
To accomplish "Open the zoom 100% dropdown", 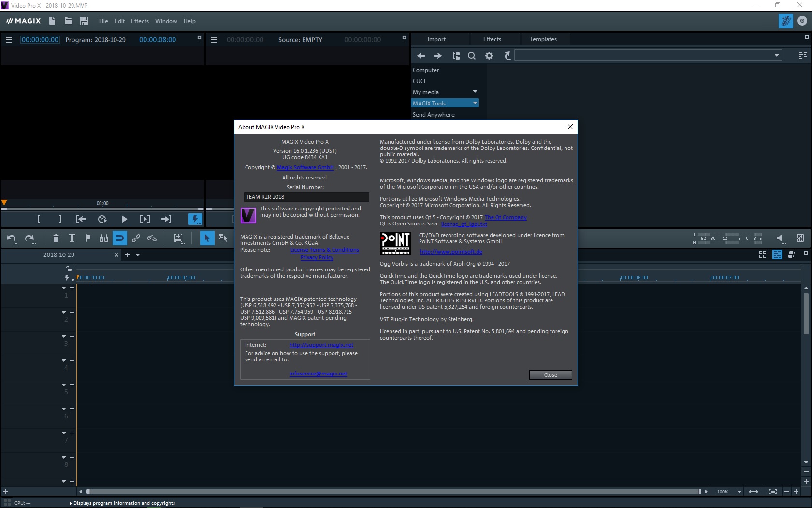I will pyautogui.click(x=739, y=492).
